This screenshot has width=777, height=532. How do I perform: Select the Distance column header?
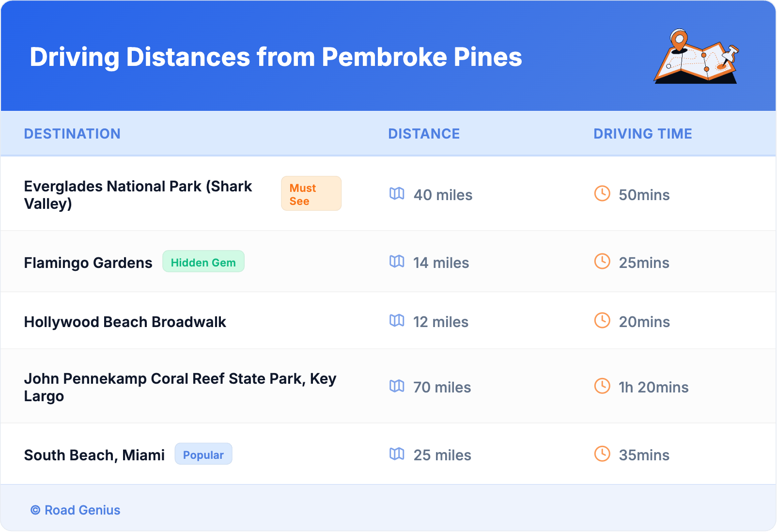[424, 134]
